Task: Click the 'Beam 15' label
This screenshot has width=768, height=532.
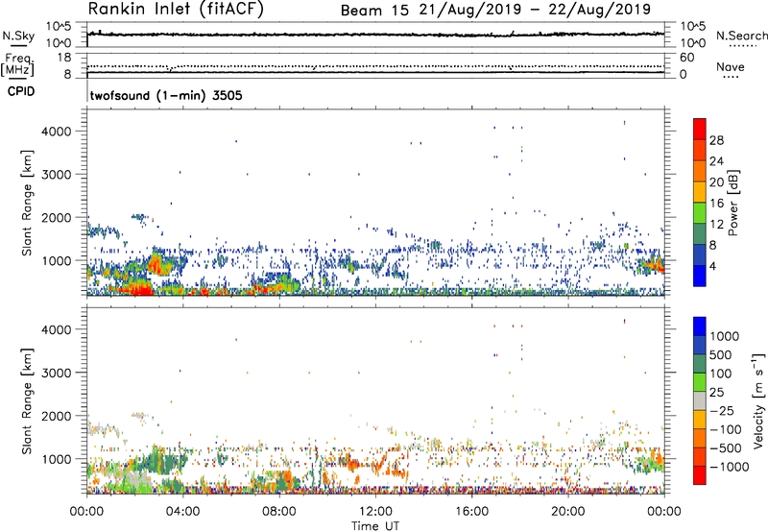Action: coord(374,11)
